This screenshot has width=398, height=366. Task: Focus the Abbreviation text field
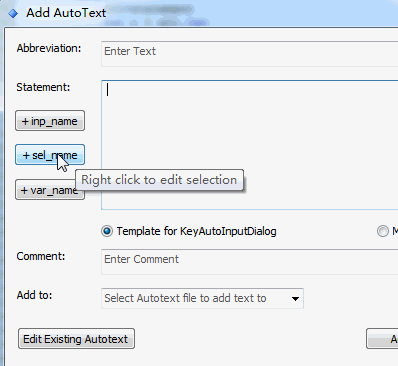(x=249, y=54)
